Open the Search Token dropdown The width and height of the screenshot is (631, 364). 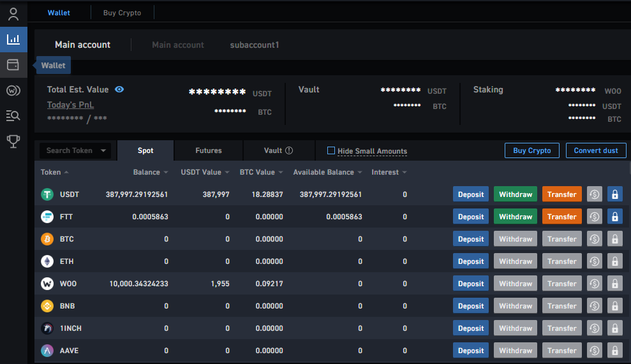[x=75, y=150]
